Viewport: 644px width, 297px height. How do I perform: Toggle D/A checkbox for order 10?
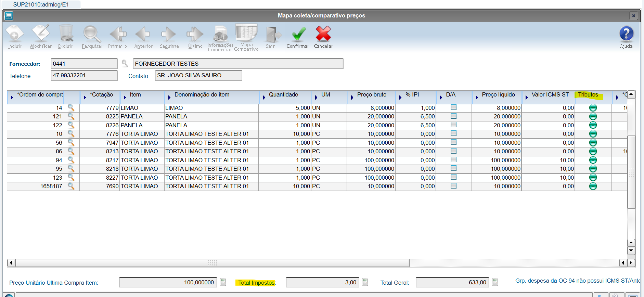pyautogui.click(x=453, y=133)
